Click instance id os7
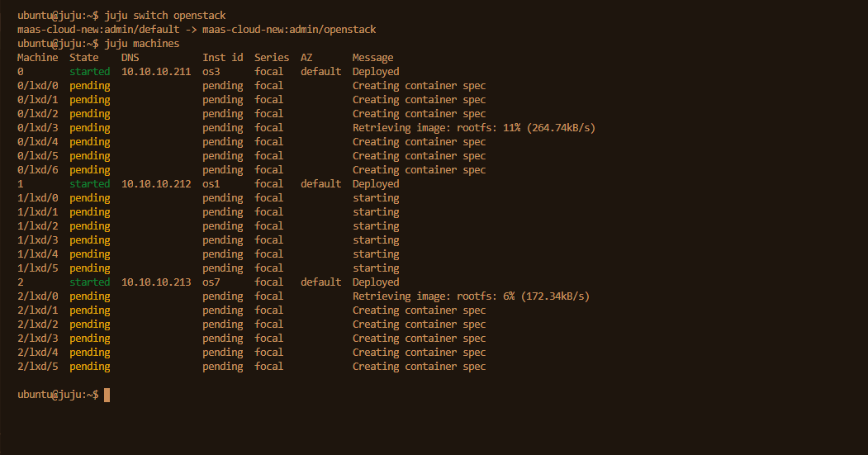 [211, 282]
